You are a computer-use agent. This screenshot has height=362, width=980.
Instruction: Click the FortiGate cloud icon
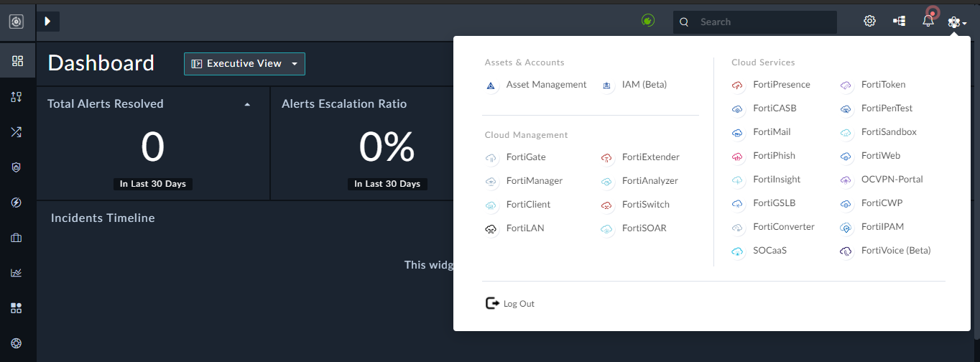[x=491, y=157]
